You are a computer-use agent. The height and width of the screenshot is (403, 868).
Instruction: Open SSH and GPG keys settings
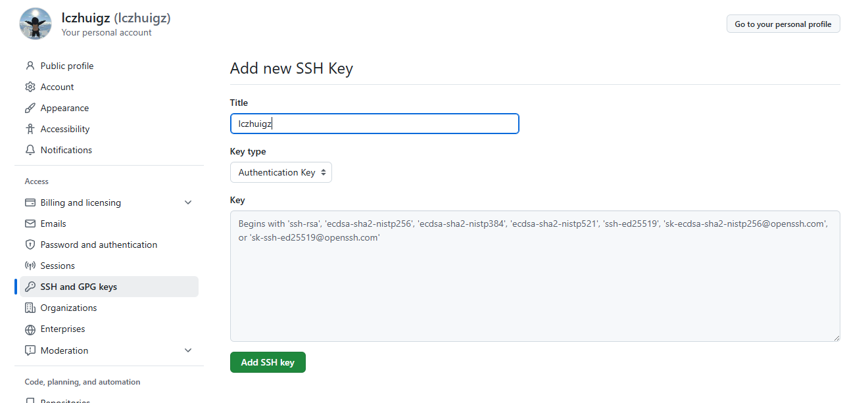pos(79,287)
